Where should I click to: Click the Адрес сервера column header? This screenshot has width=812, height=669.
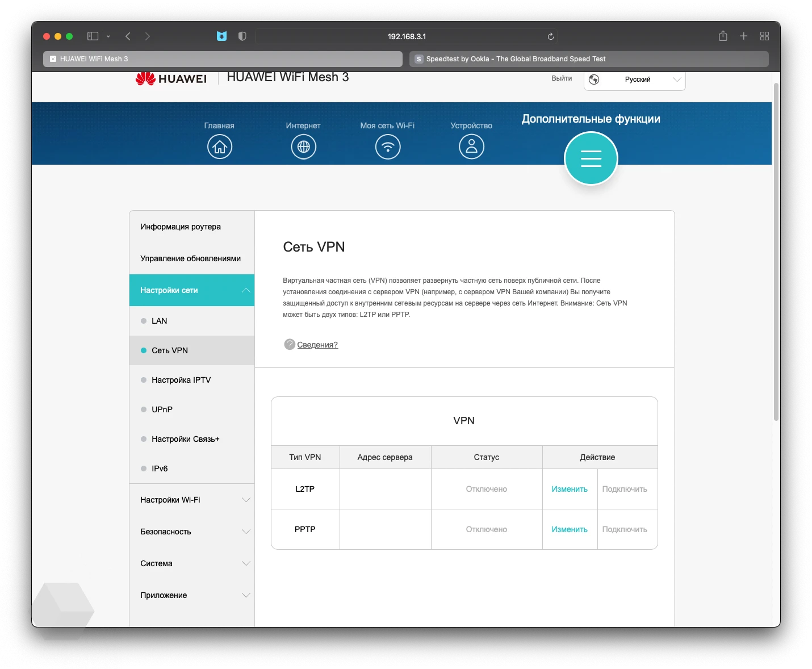tap(385, 457)
